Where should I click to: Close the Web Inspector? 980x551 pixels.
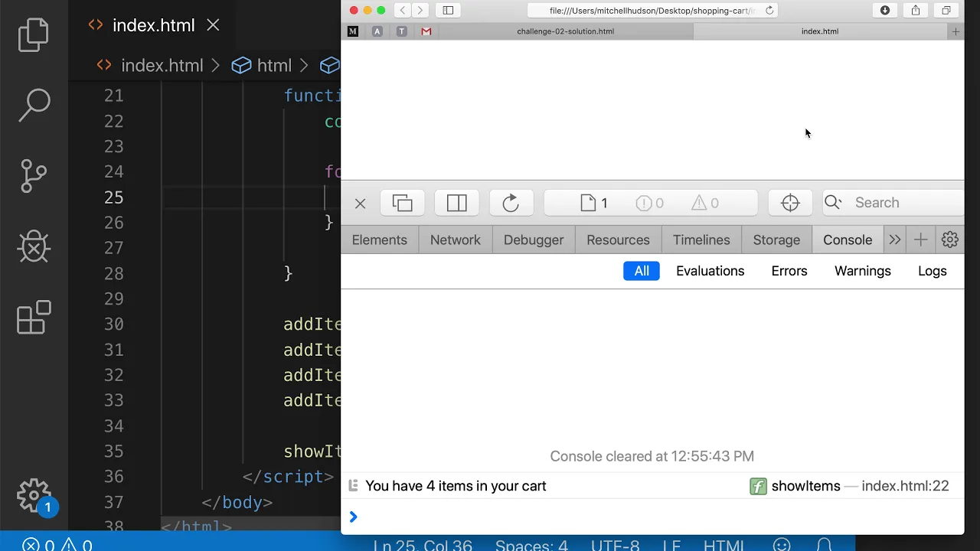[x=361, y=203]
